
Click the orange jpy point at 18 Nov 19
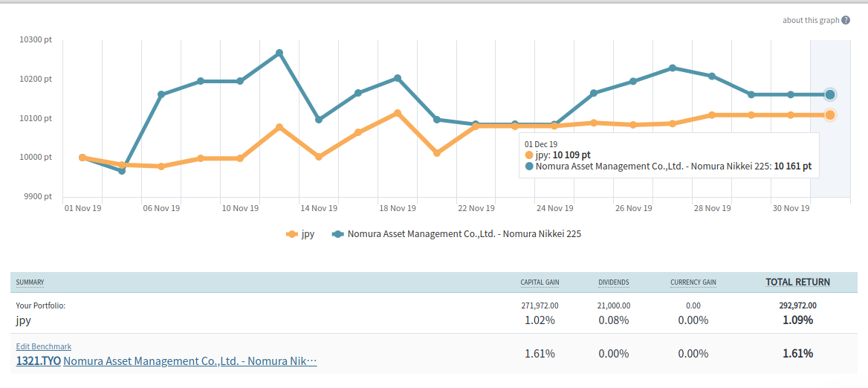pyautogui.click(x=398, y=113)
